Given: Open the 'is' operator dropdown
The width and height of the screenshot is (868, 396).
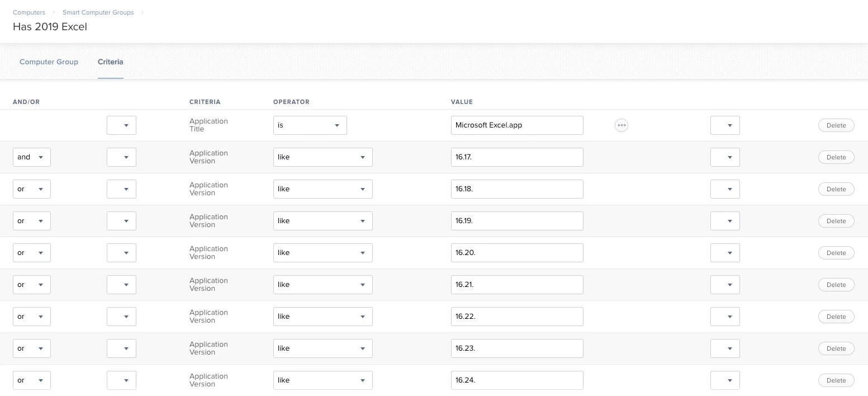Looking at the screenshot, I should click(x=310, y=125).
